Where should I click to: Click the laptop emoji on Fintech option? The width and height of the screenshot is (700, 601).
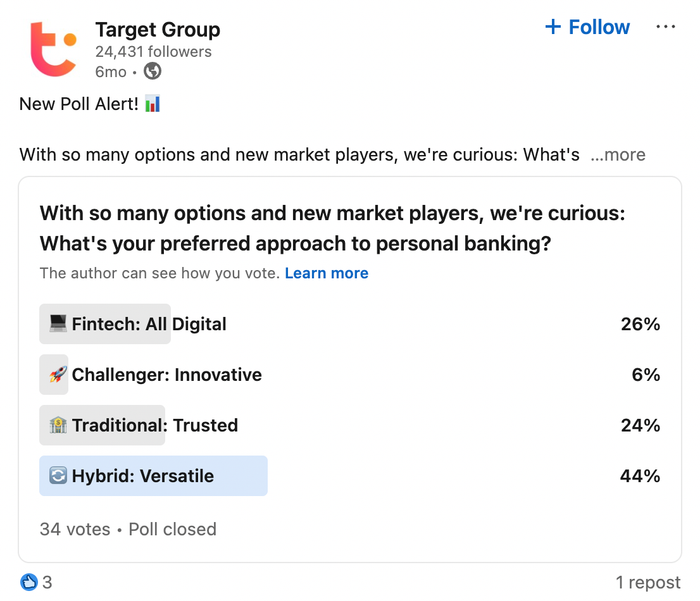point(58,324)
